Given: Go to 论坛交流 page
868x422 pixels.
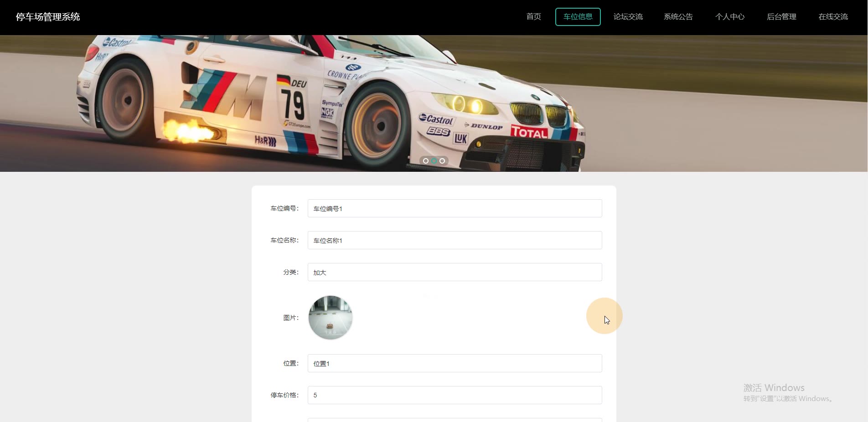Looking at the screenshot, I should coord(628,17).
